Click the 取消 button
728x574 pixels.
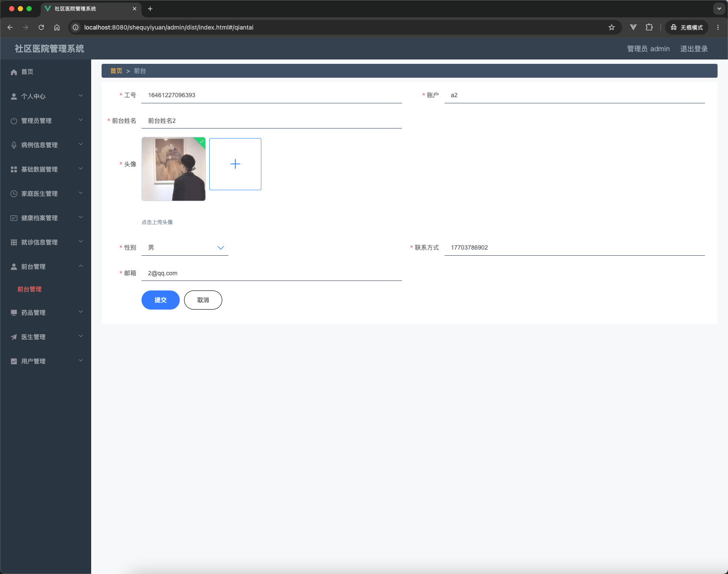click(203, 300)
